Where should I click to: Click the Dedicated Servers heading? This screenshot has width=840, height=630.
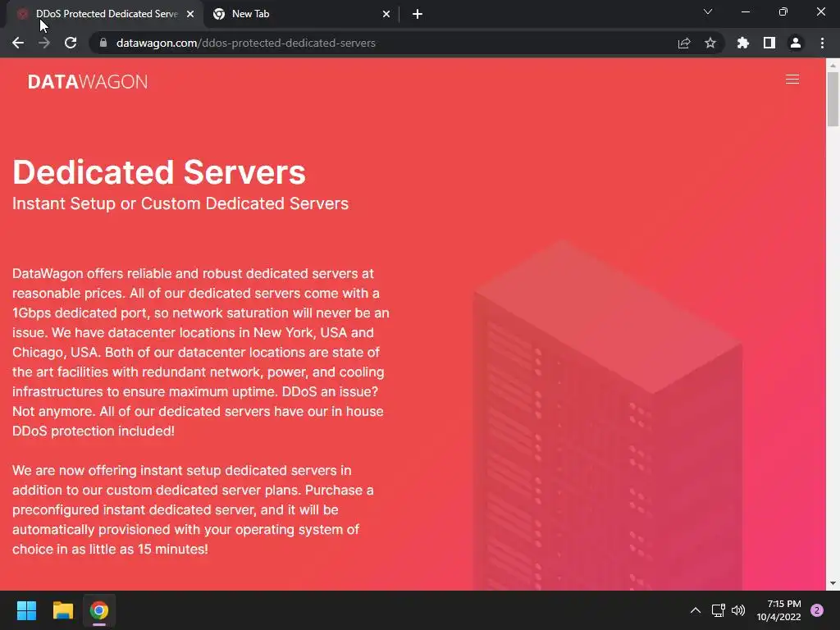coord(158,172)
